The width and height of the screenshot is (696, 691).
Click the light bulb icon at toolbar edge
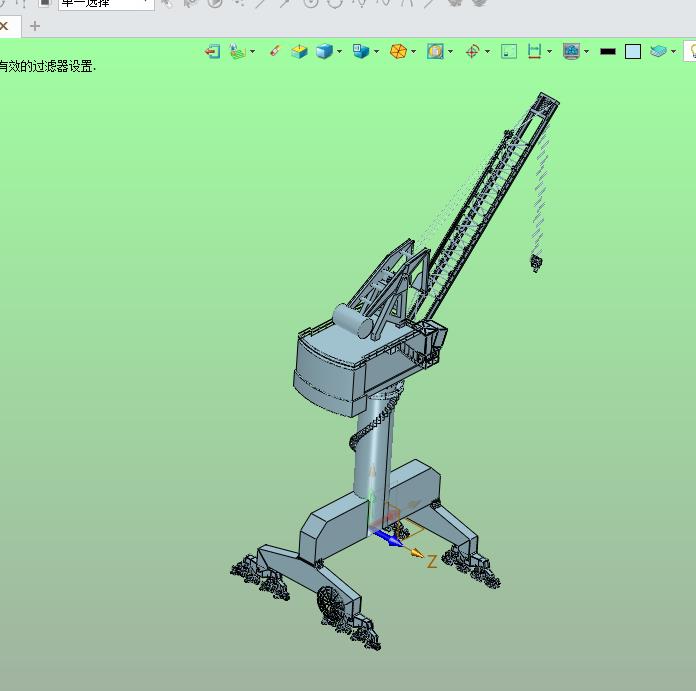point(690,51)
